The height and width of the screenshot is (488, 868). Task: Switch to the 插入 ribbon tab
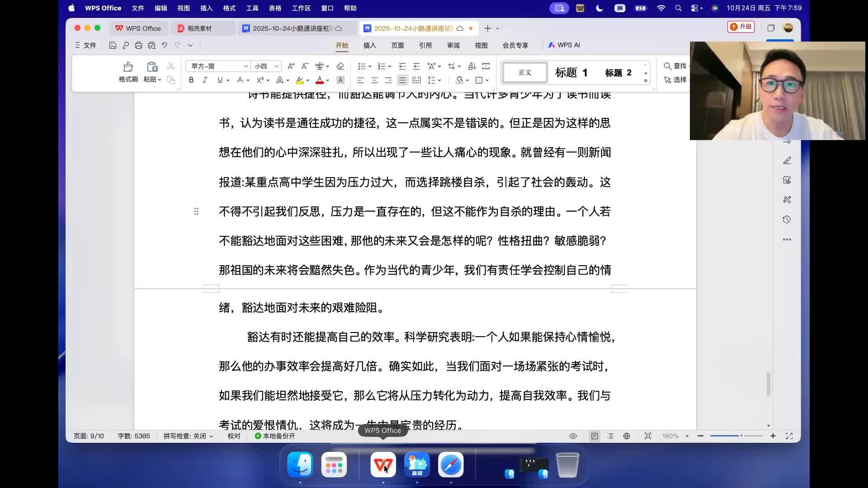click(x=369, y=45)
